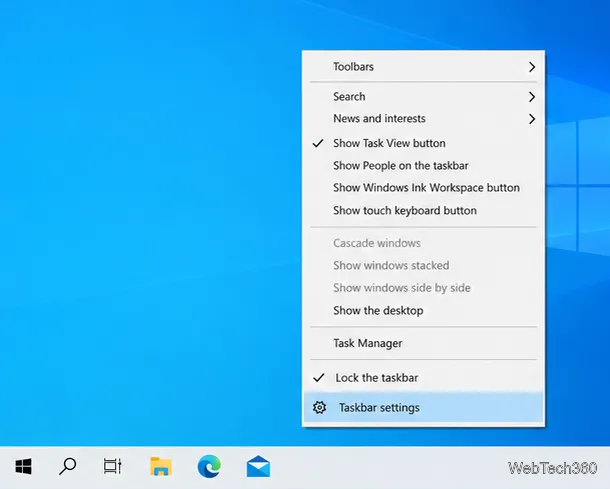
Task: Enable Show Windows Ink Workspace button
Action: coord(423,188)
